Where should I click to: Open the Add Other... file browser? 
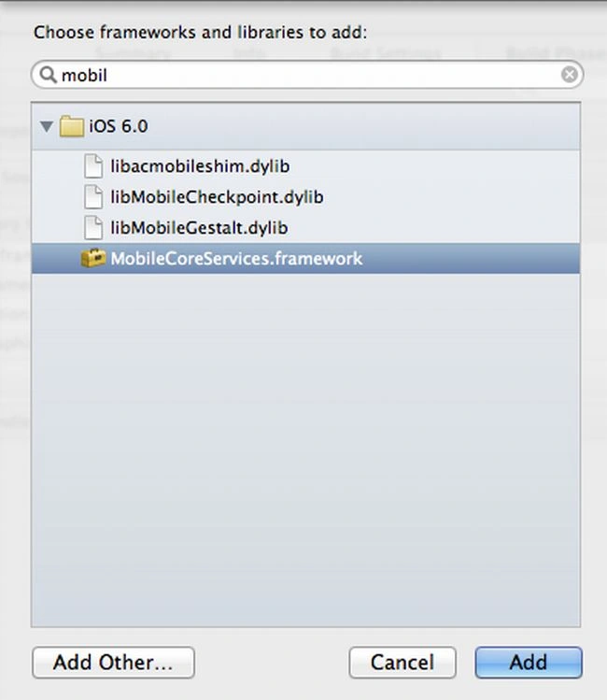point(113,663)
